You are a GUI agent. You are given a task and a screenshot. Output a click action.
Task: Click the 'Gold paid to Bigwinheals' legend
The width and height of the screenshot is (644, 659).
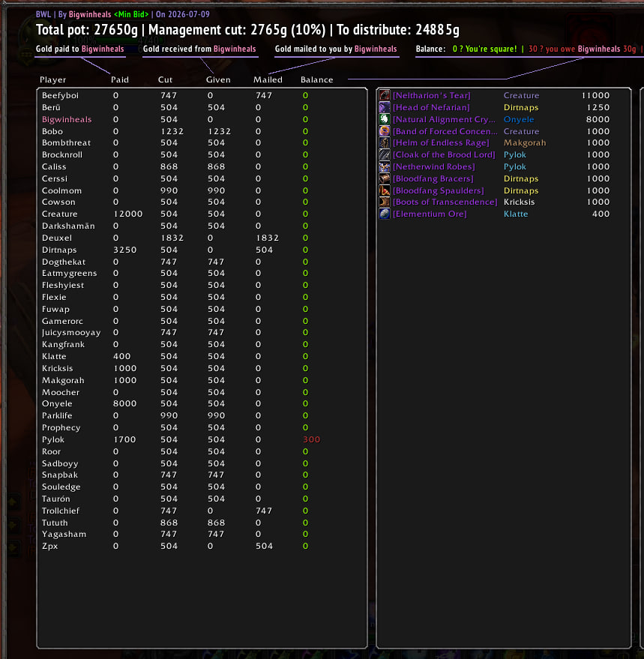coord(80,49)
